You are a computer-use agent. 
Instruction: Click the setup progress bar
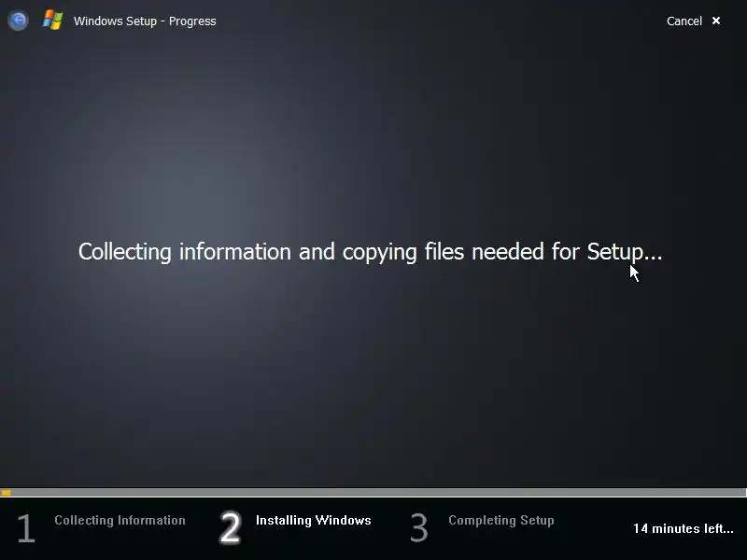[x=373, y=493]
